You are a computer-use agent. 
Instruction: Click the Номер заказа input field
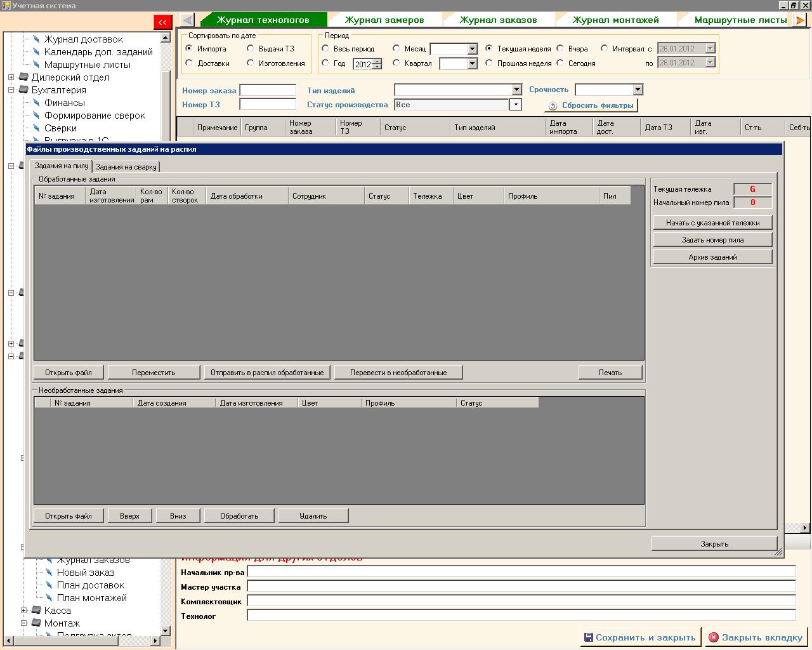(x=268, y=90)
